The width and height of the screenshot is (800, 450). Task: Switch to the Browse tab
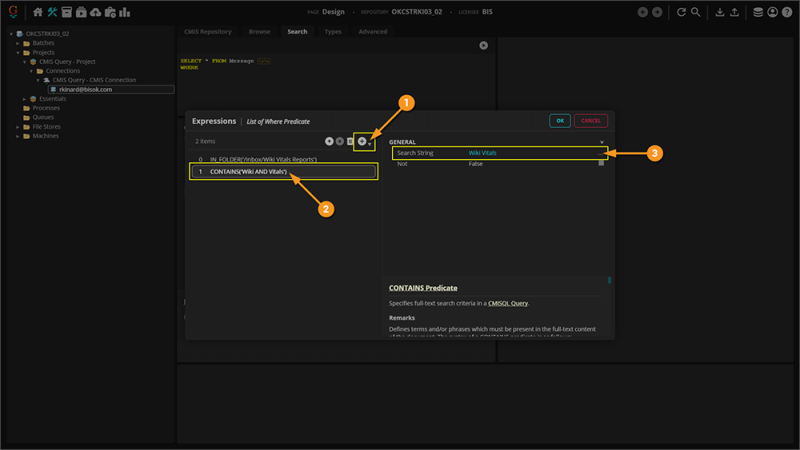[x=259, y=32]
